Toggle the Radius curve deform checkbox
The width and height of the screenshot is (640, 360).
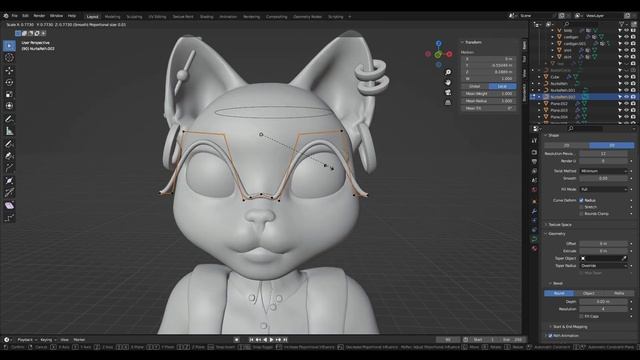point(582,200)
